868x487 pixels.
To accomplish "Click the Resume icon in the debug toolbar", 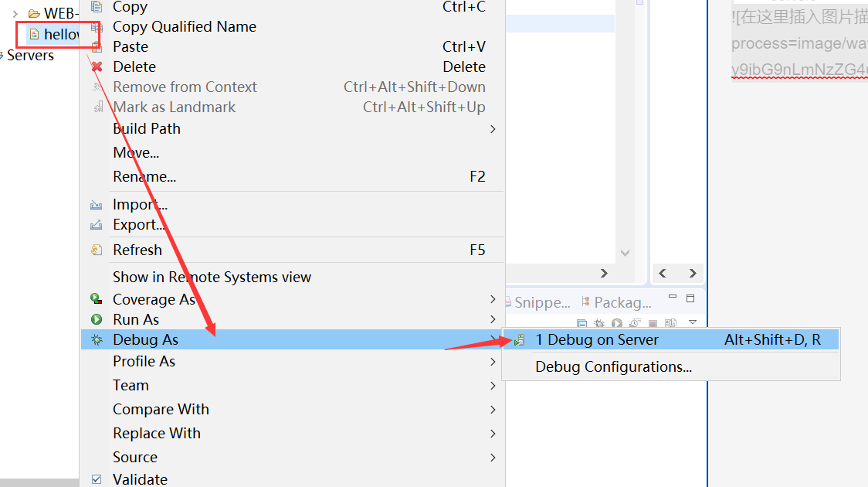I will click(615, 323).
